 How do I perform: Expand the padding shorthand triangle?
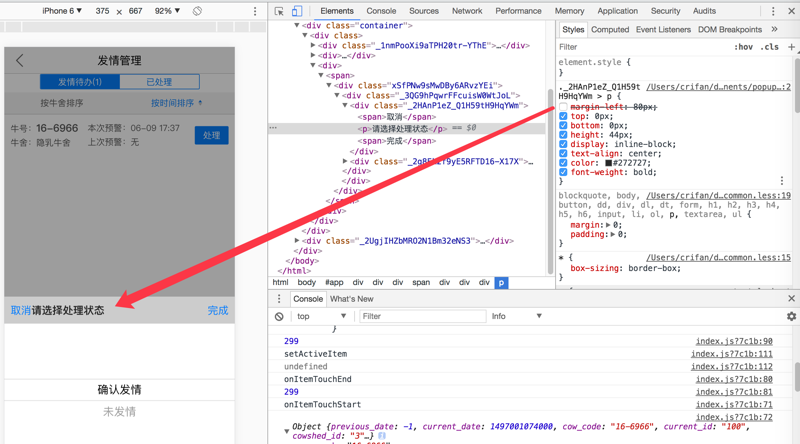point(612,234)
